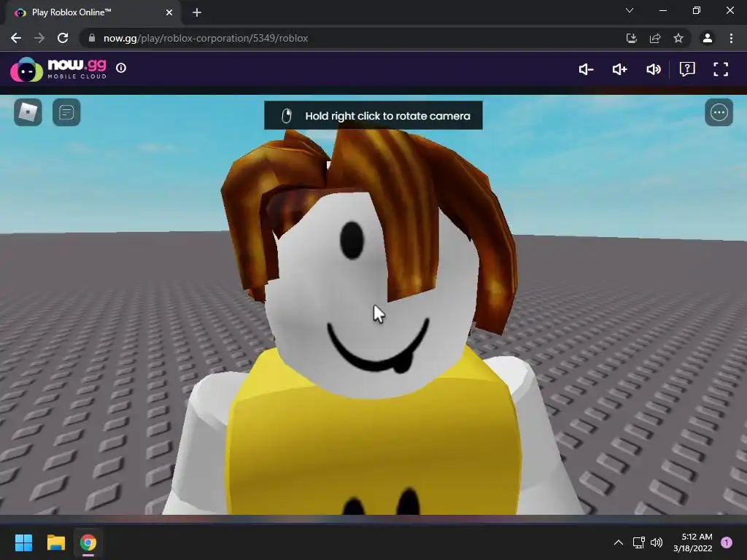Open the now.gg info icon
Screen dimensions: 747x560
(x=121, y=68)
